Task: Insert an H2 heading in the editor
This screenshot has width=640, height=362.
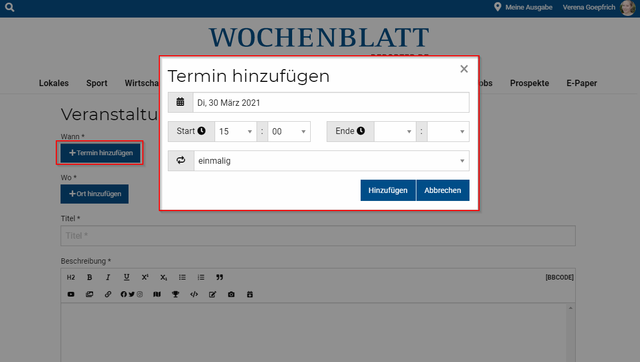Action: pyautogui.click(x=71, y=278)
